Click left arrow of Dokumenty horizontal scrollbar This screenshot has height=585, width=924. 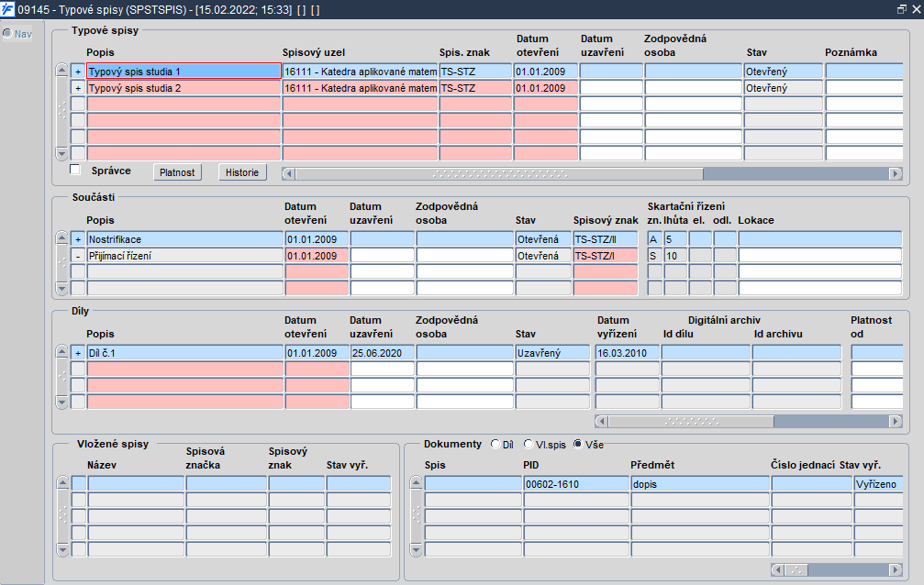[x=777, y=569]
